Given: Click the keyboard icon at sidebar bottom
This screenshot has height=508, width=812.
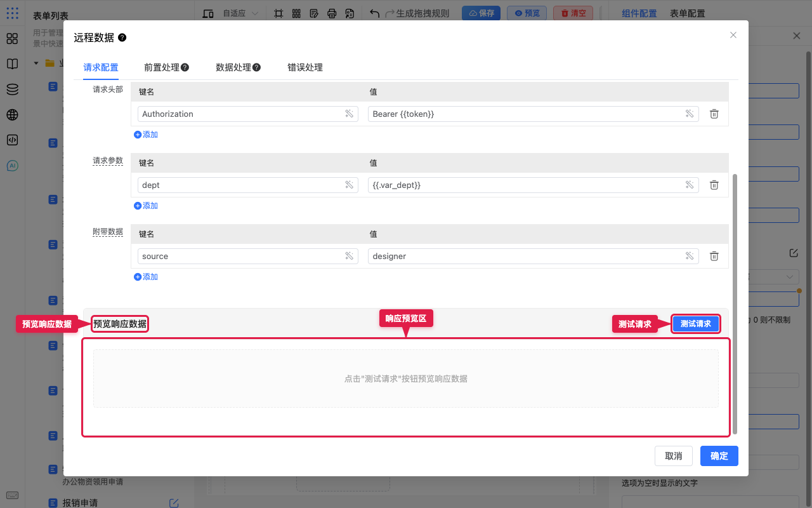Looking at the screenshot, I should 12,495.
